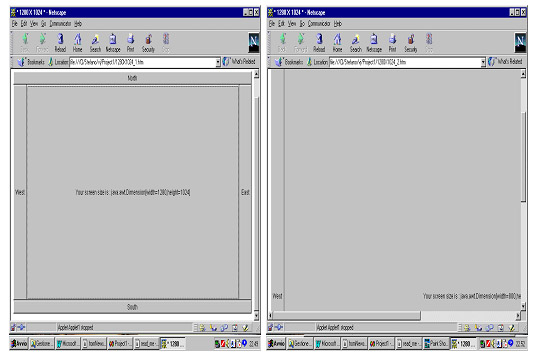
Task: Reload the page in the 1024_2.htm window
Action: point(319,42)
